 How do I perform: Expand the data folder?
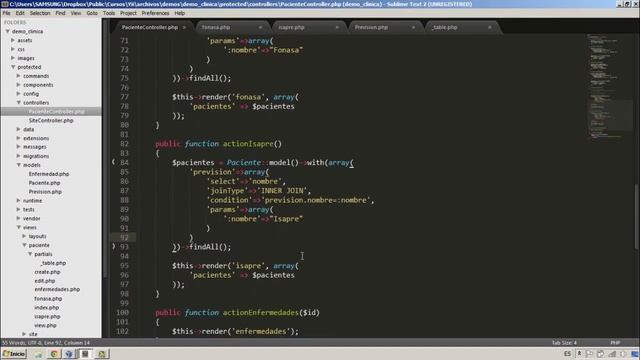(19, 129)
